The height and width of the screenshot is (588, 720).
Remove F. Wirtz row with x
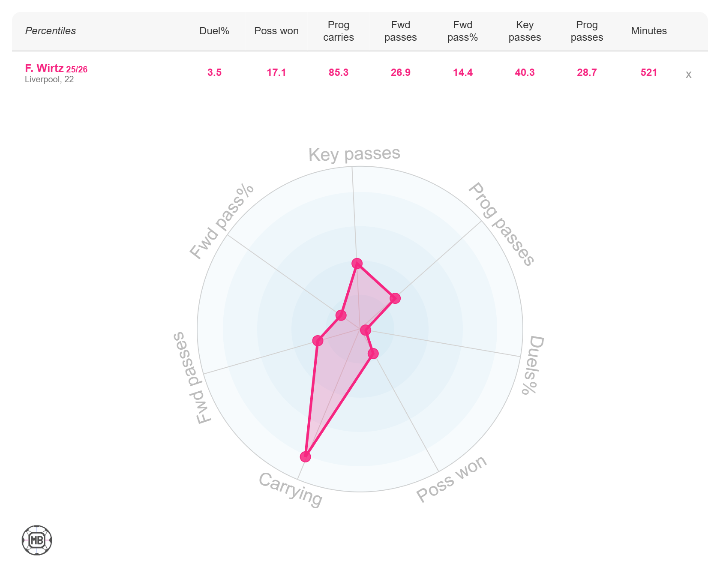pos(688,75)
